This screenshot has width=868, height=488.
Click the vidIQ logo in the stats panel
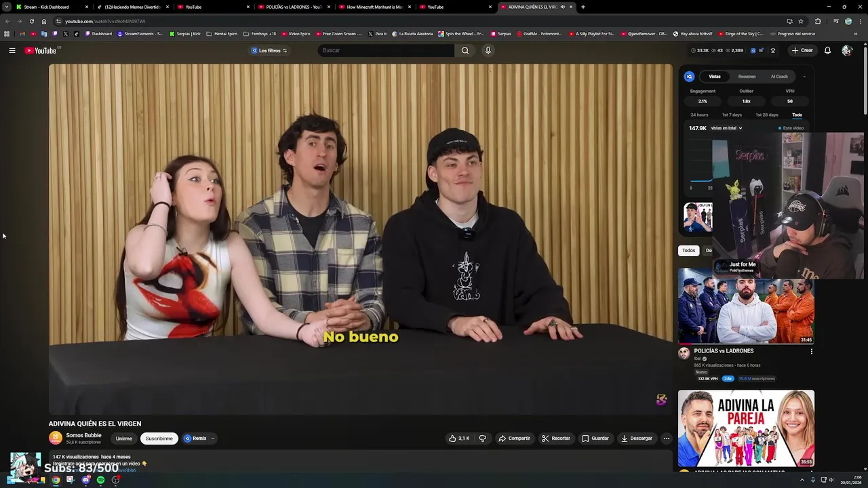coord(689,77)
